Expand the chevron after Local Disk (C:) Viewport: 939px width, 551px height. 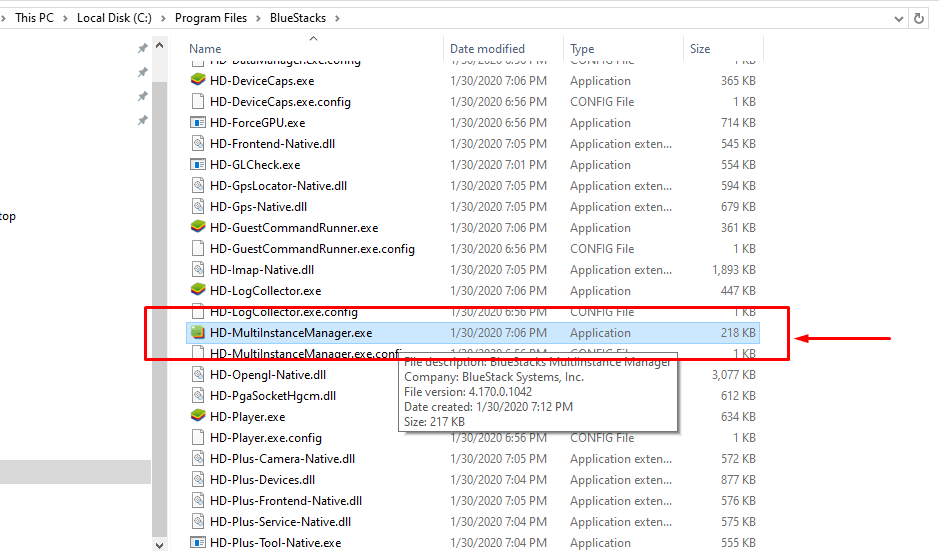(x=163, y=19)
